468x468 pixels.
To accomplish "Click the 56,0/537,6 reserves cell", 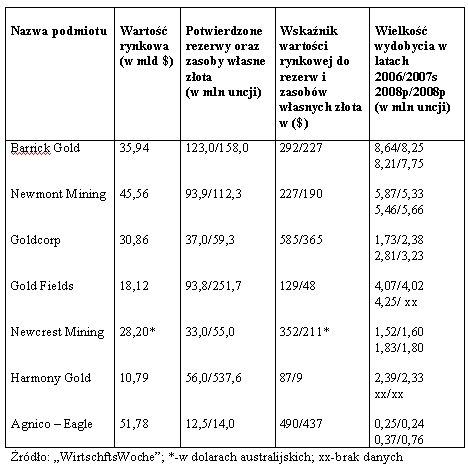I will (213, 378).
